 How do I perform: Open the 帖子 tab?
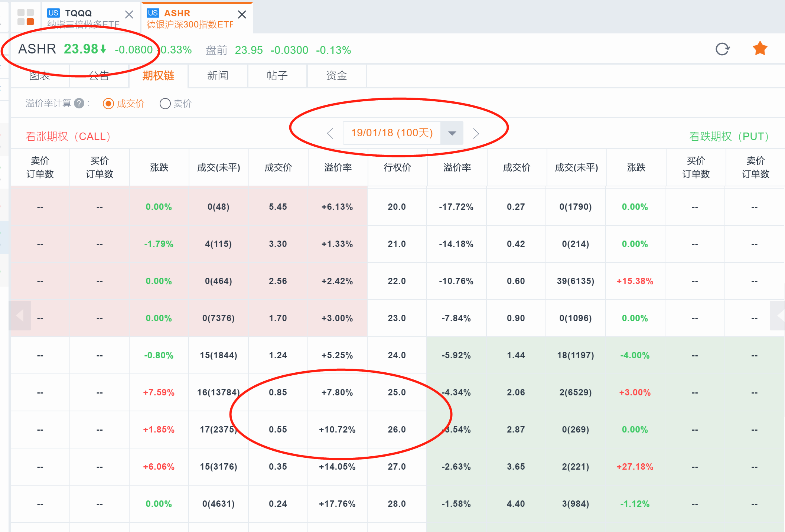point(277,76)
